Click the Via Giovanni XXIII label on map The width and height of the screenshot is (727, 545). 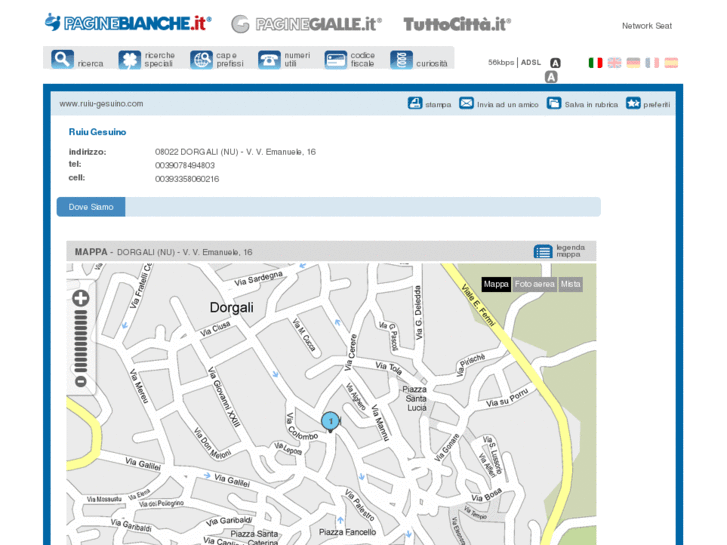pyautogui.click(x=223, y=397)
